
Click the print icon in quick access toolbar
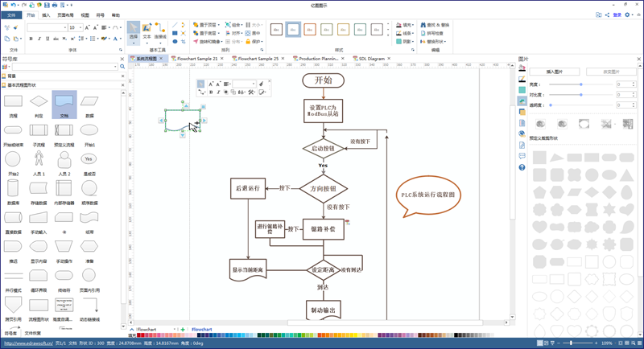point(55,5)
